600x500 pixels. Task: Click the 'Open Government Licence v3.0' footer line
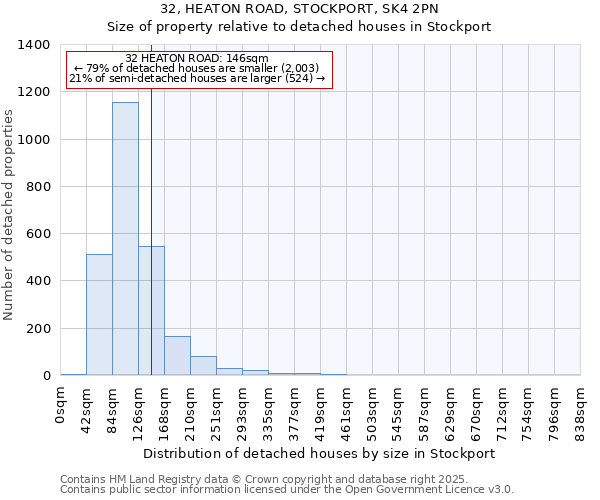287,490
